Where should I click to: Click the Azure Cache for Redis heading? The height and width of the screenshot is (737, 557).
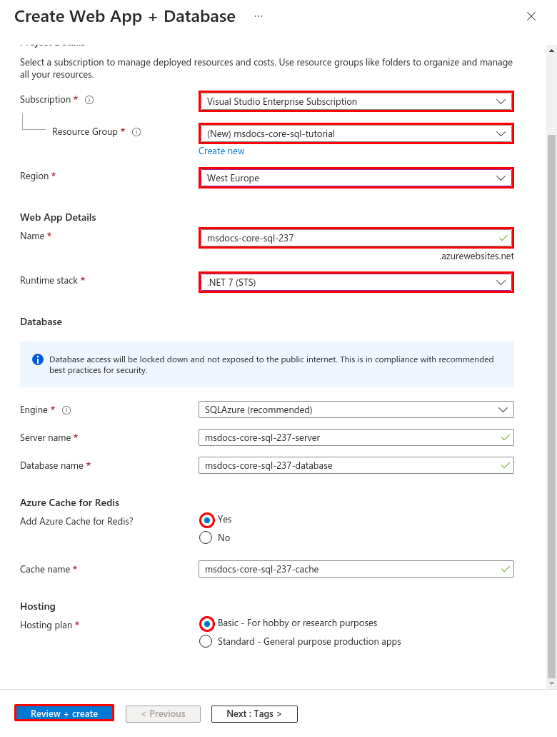(x=70, y=502)
